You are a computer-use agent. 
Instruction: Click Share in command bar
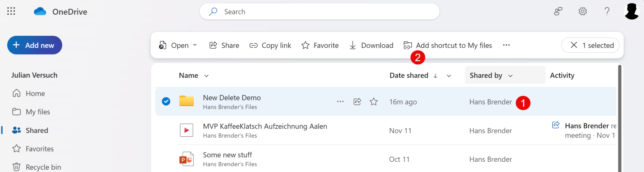(x=224, y=45)
